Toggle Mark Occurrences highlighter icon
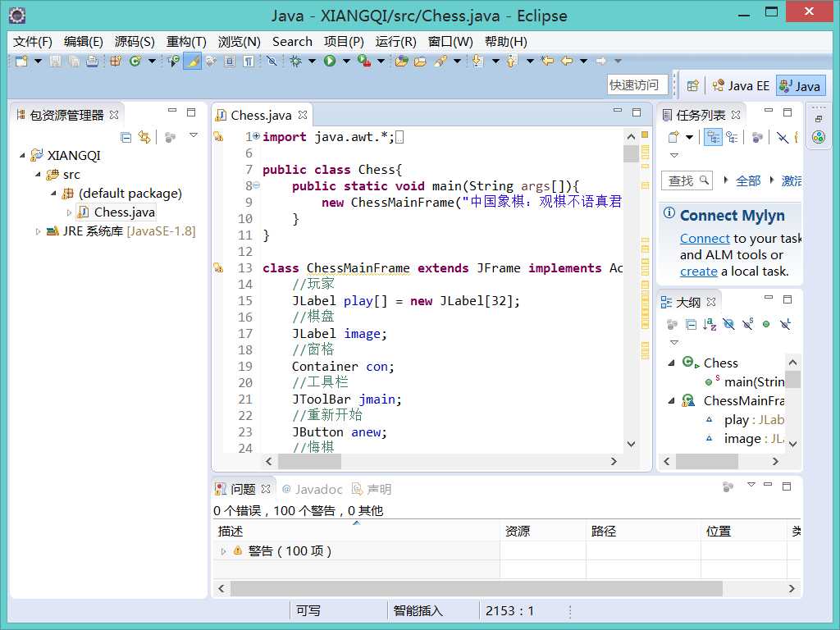Image resolution: width=840 pixels, height=630 pixels. [x=192, y=61]
